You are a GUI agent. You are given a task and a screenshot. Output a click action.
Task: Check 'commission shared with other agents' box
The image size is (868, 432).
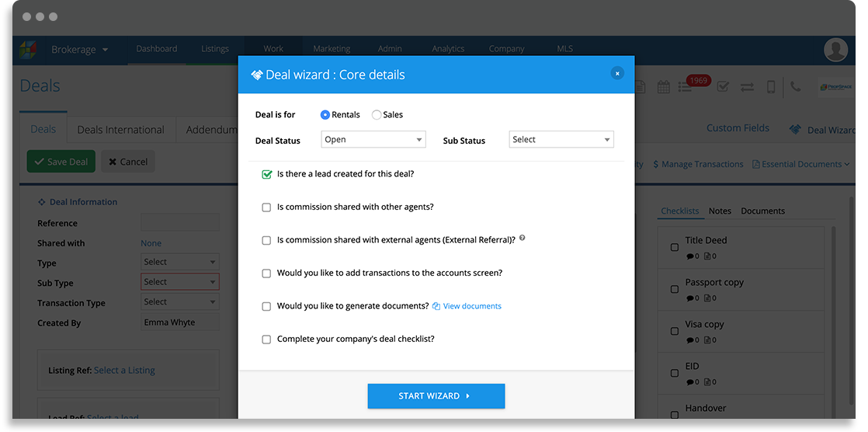point(266,207)
